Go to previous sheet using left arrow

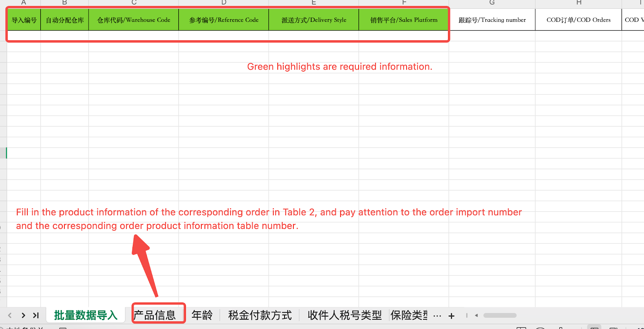10,316
